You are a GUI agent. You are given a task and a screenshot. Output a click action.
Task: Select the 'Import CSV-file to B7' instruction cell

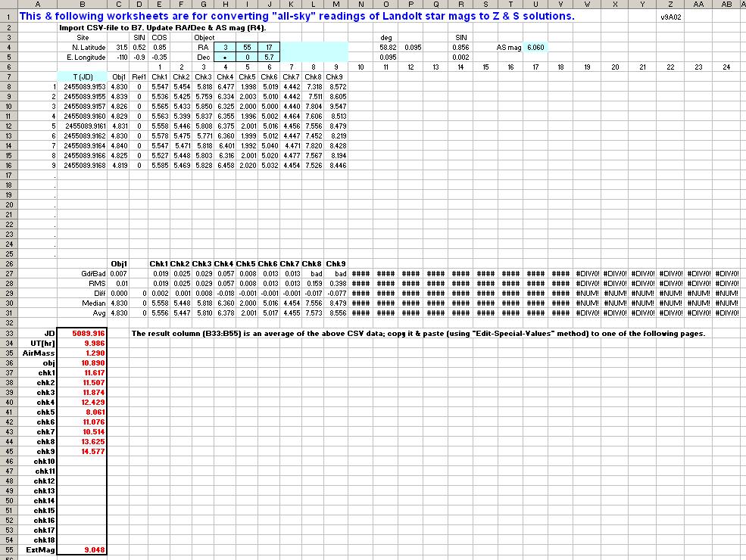pos(162,27)
